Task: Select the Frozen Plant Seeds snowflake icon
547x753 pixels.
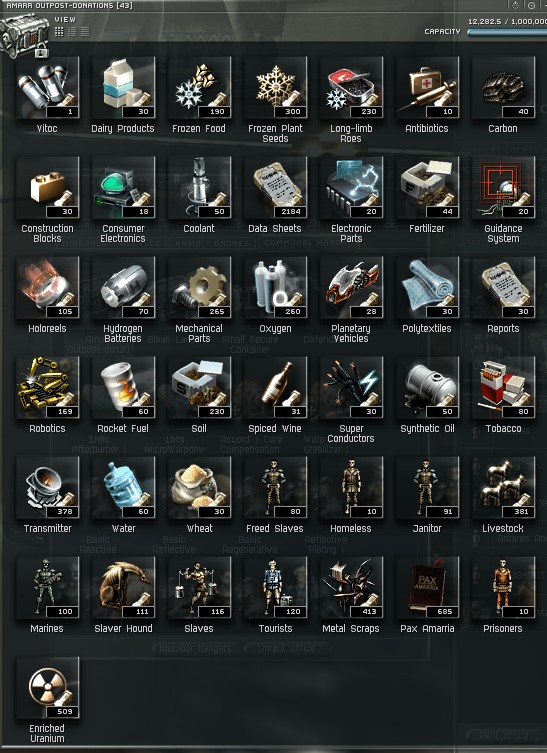Action: click(275, 88)
